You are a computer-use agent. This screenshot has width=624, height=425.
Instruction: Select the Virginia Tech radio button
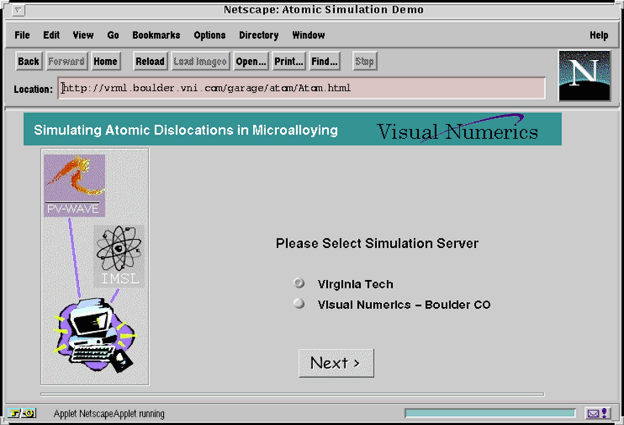pyautogui.click(x=299, y=283)
